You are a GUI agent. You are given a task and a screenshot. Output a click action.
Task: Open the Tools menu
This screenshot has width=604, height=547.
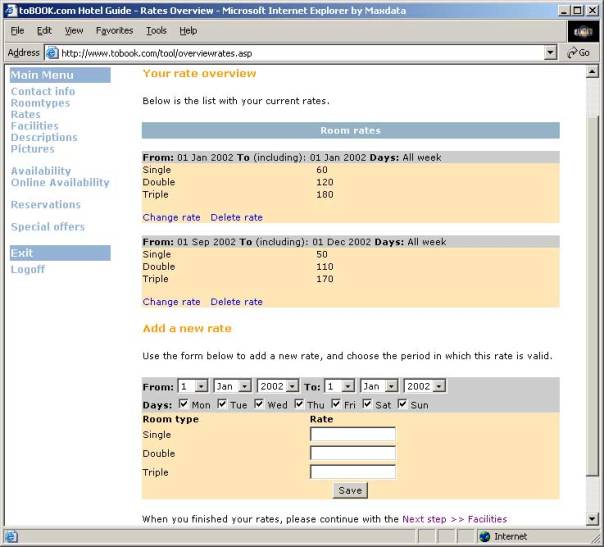(x=156, y=31)
